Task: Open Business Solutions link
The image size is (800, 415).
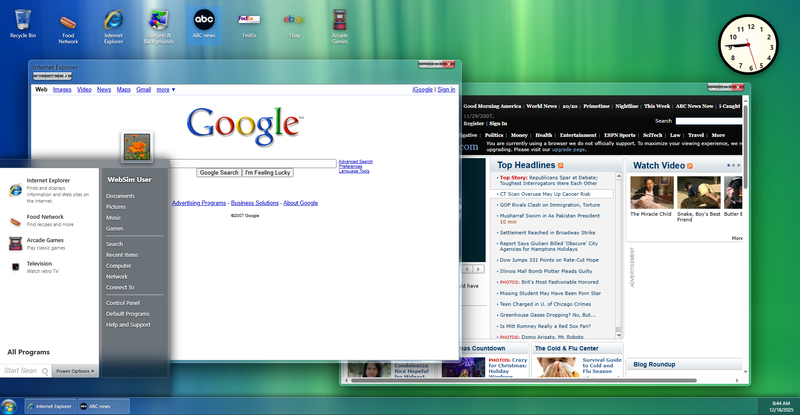Action: pos(255,203)
